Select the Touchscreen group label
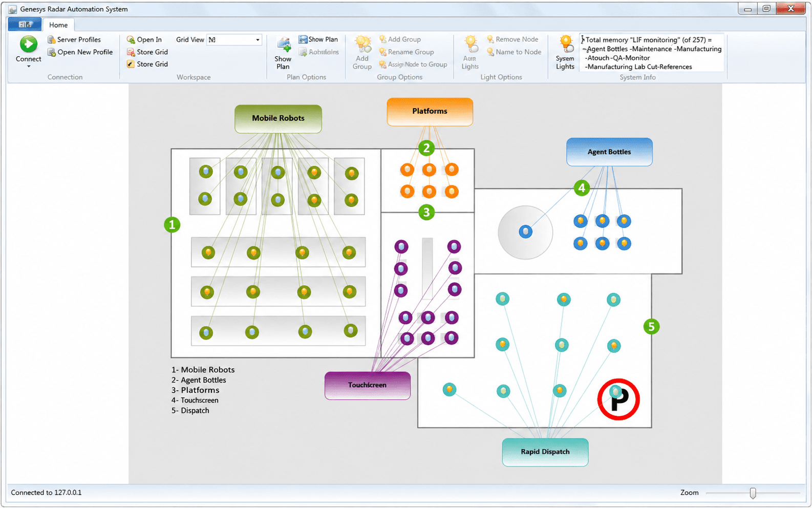Image resolution: width=812 pixels, height=508 pixels. 368,385
